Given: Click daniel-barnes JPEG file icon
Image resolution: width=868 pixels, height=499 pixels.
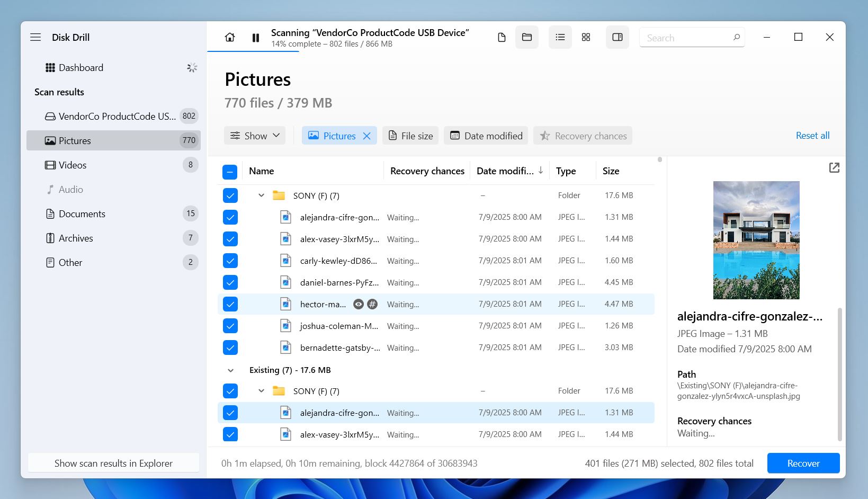Looking at the screenshot, I should (x=285, y=282).
